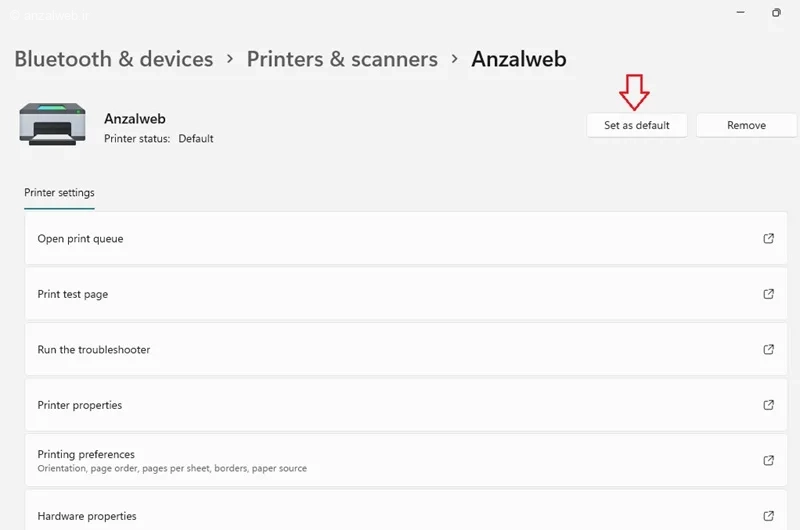Open Printing preferences entry

pyautogui.click(x=406, y=461)
